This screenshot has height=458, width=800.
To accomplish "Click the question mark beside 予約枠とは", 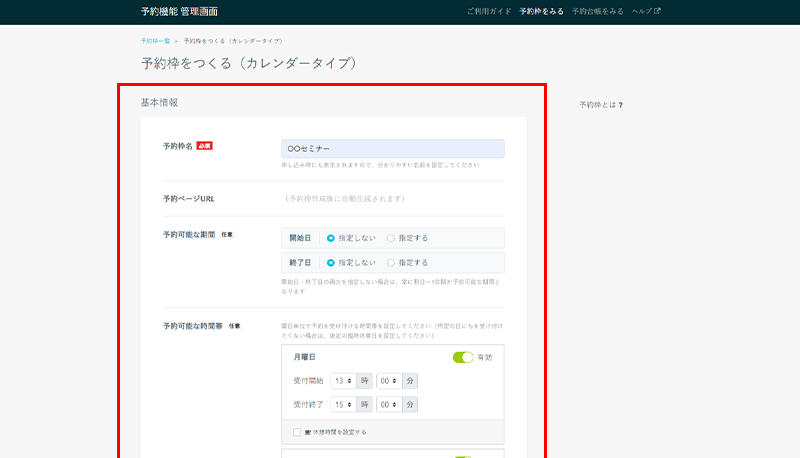I will (620, 105).
